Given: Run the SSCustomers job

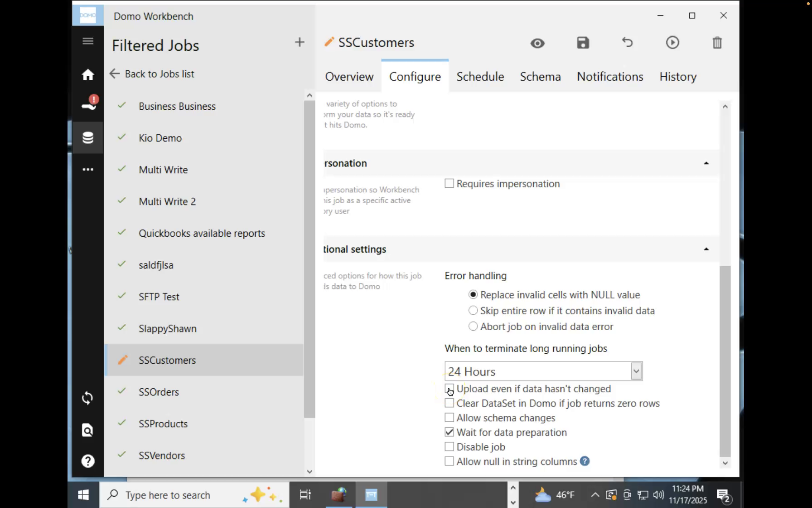Looking at the screenshot, I should (672, 43).
